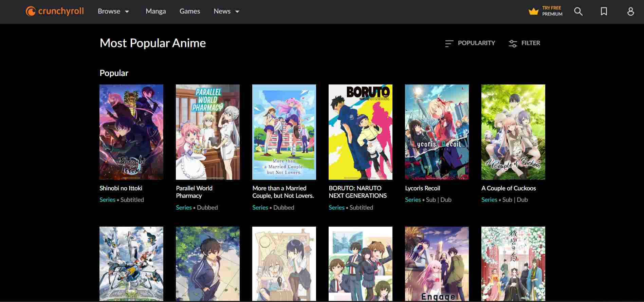Open the mecha robot poster thumbnail
The width and height of the screenshot is (644, 302).
click(x=131, y=264)
